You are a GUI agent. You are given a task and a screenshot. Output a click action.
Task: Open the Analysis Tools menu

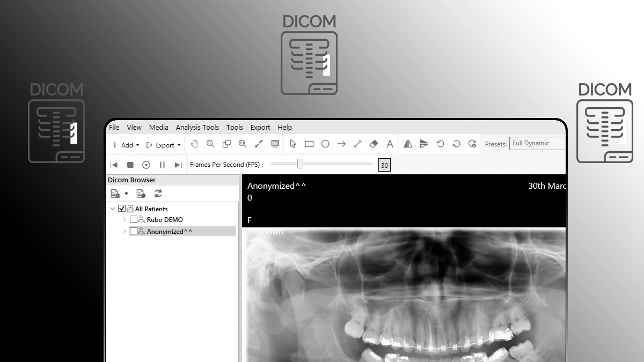point(197,127)
